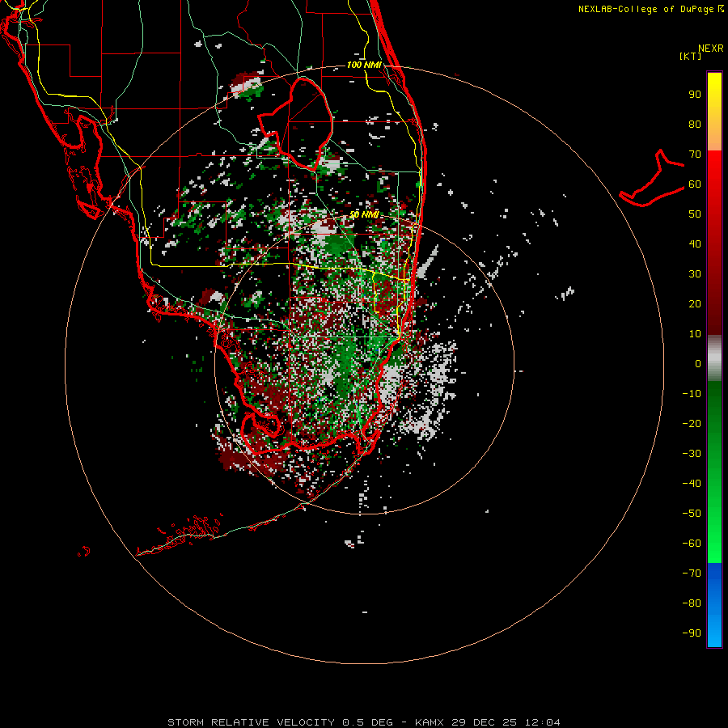728x728 pixels.
Task: Click the -20 value on the velocity scale
Action: tap(692, 424)
